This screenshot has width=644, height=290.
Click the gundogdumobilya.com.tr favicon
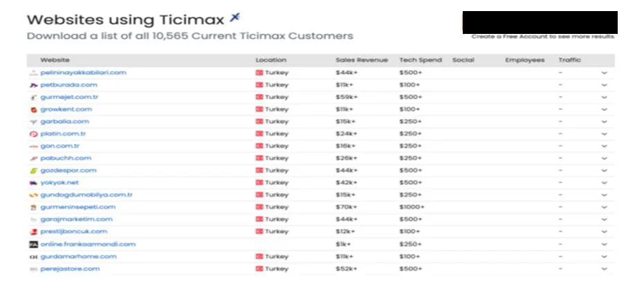tap(34, 195)
